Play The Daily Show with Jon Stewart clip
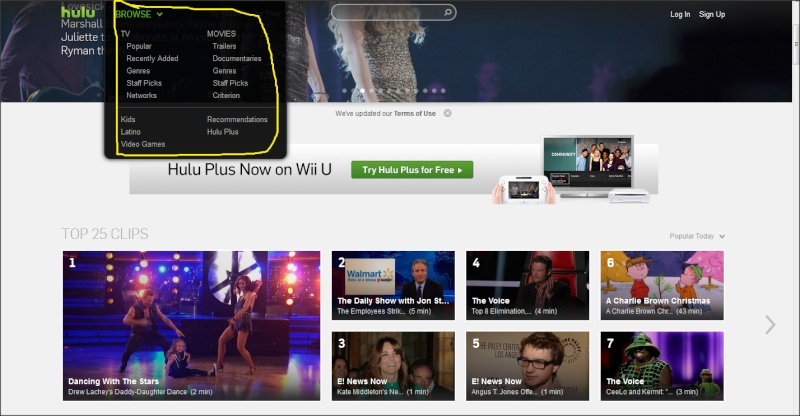Screen dimensions: 800x416 point(393,285)
